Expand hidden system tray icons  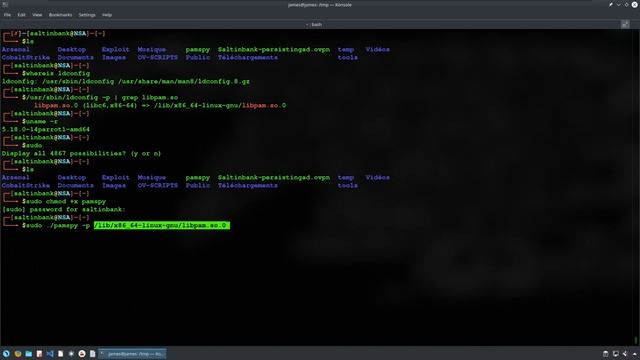point(634,354)
